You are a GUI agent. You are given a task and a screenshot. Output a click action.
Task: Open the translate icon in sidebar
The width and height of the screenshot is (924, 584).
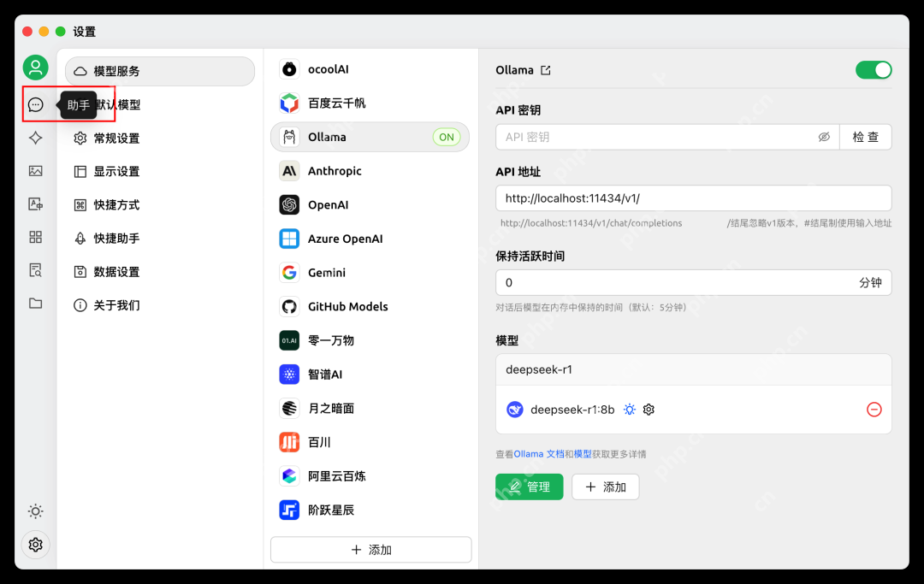coord(35,204)
